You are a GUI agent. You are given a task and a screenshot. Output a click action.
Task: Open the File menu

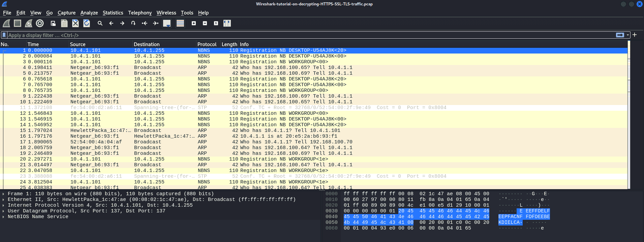point(7,13)
